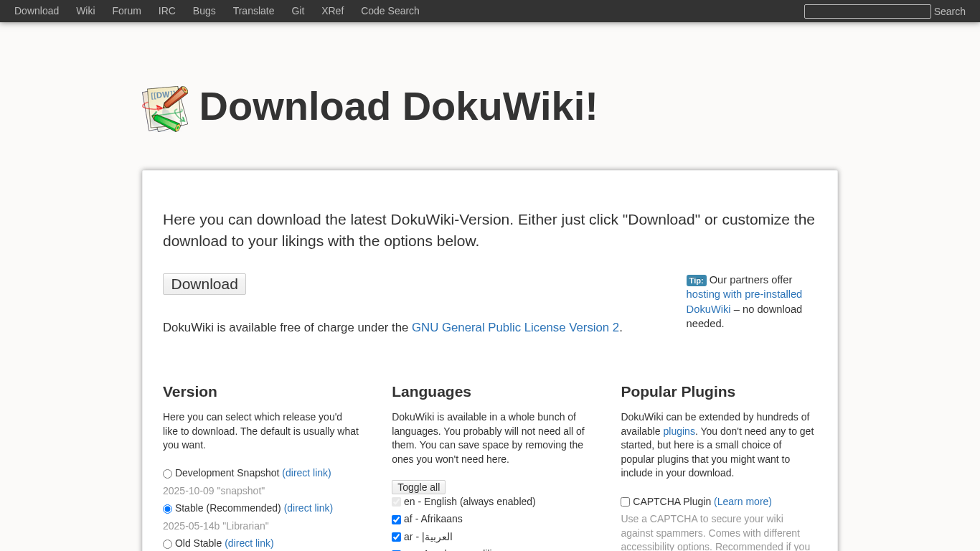The image size is (980, 551).
Task: Uncheck the ar - Arabic language checkbox
Action: click(397, 537)
